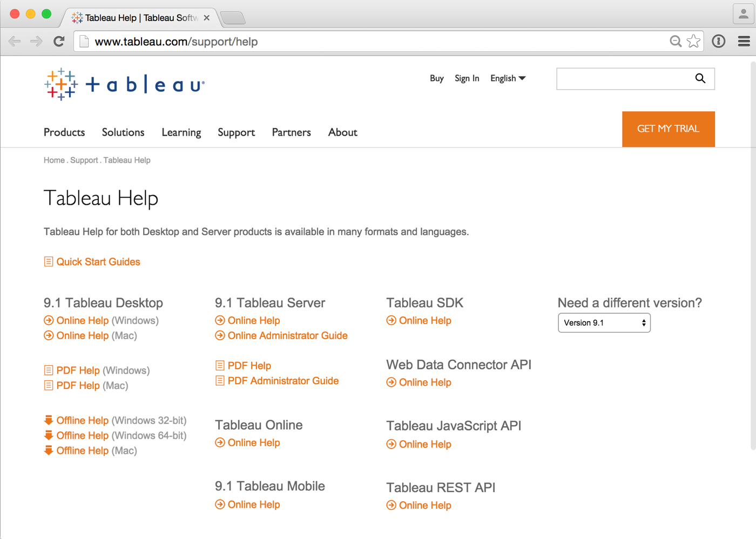Click the Buy link
Screen dimensions: 756x539
[437, 78]
